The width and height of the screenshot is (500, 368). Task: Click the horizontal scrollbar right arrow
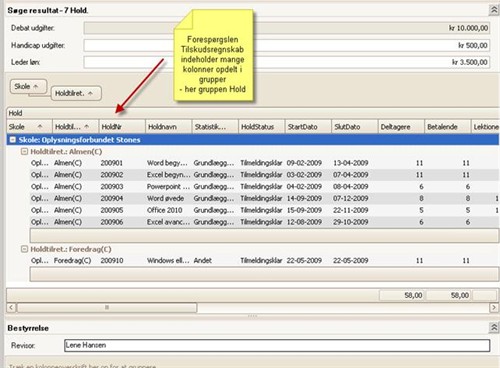coord(494,307)
